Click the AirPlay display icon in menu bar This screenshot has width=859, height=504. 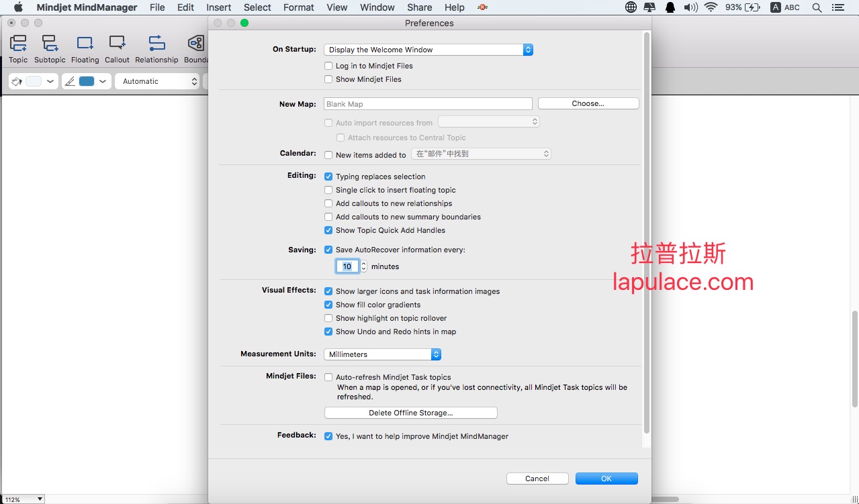point(650,7)
